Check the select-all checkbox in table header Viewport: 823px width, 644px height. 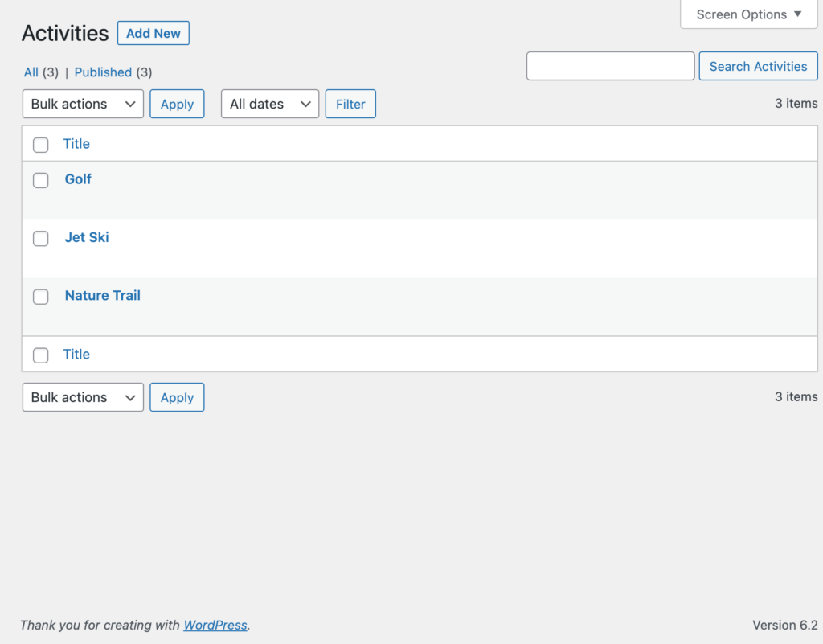tap(40, 145)
